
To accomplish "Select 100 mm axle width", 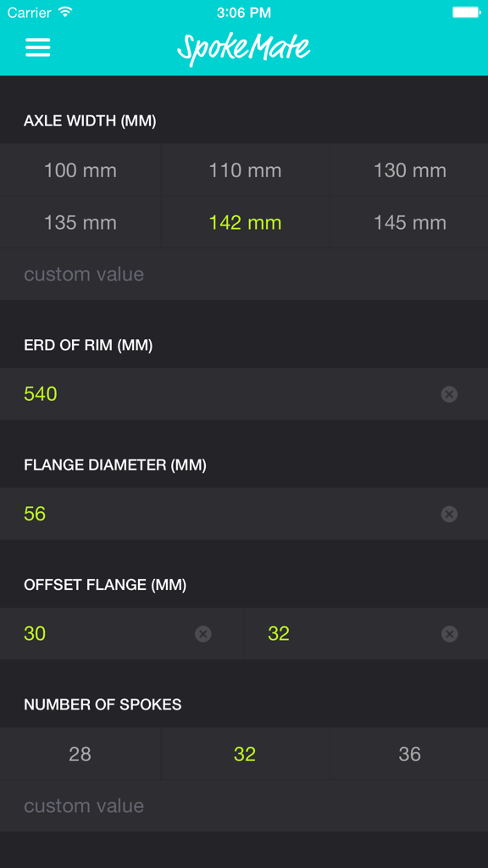I will (80, 170).
